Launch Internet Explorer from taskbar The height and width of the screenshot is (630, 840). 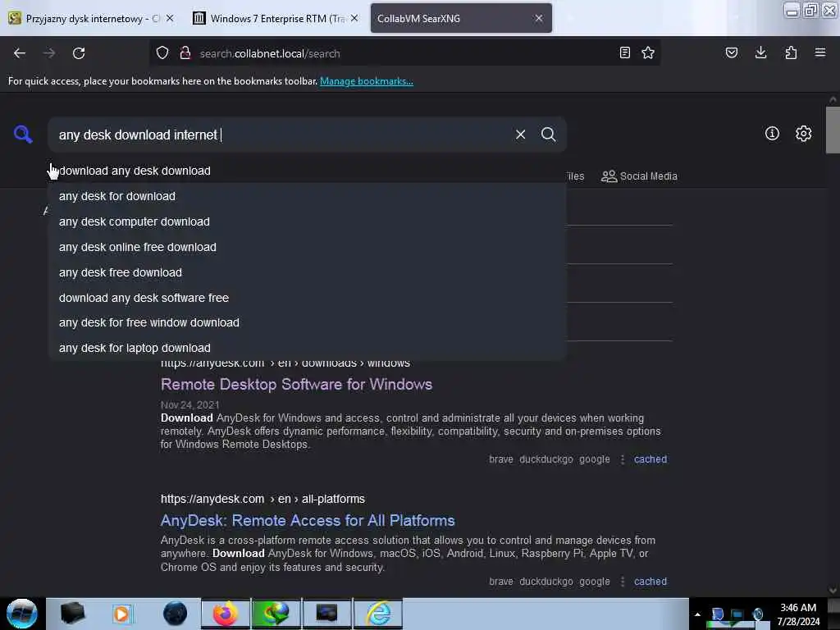coord(379,614)
